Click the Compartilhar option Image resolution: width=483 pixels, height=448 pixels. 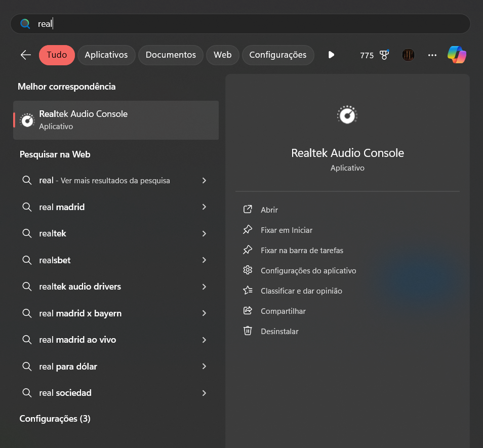click(x=283, y=311)
